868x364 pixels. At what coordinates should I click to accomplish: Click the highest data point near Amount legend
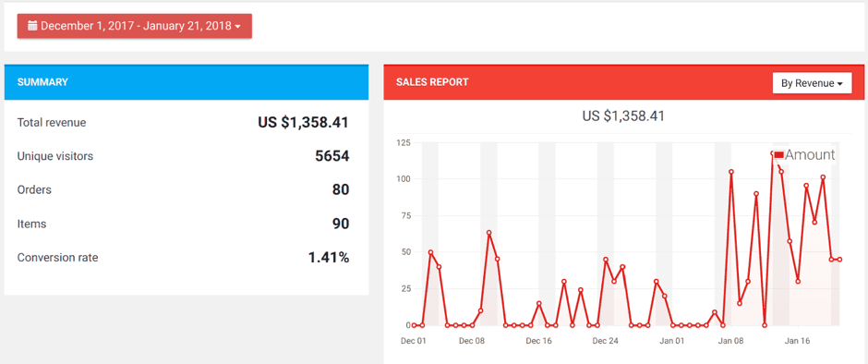tap(773, 153)
